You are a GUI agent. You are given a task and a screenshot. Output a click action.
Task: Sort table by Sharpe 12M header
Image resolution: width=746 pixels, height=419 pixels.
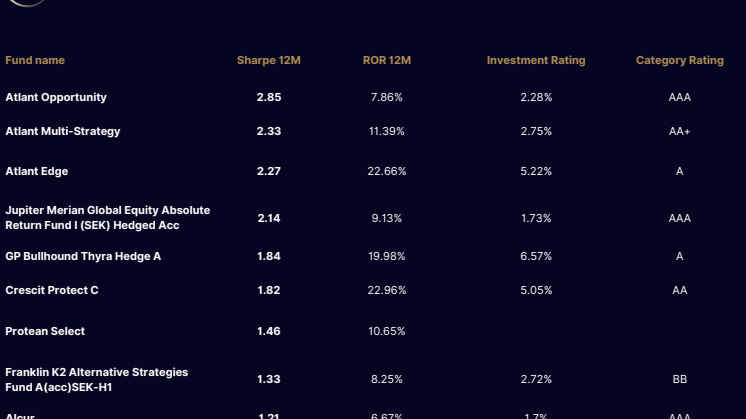pyautogui.click(x=268, y=61)
